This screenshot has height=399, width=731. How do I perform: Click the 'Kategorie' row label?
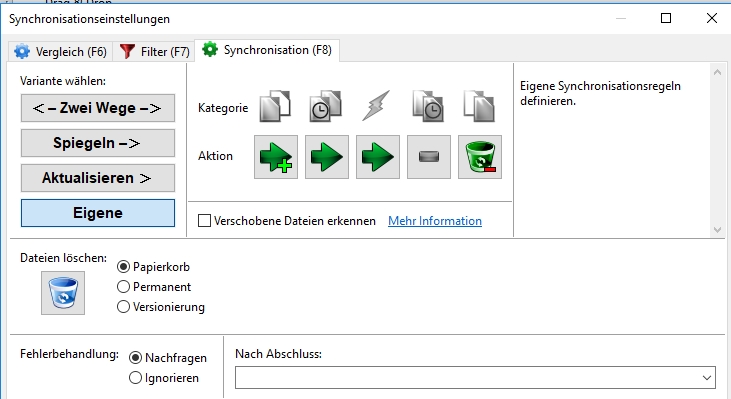[223, 108]
